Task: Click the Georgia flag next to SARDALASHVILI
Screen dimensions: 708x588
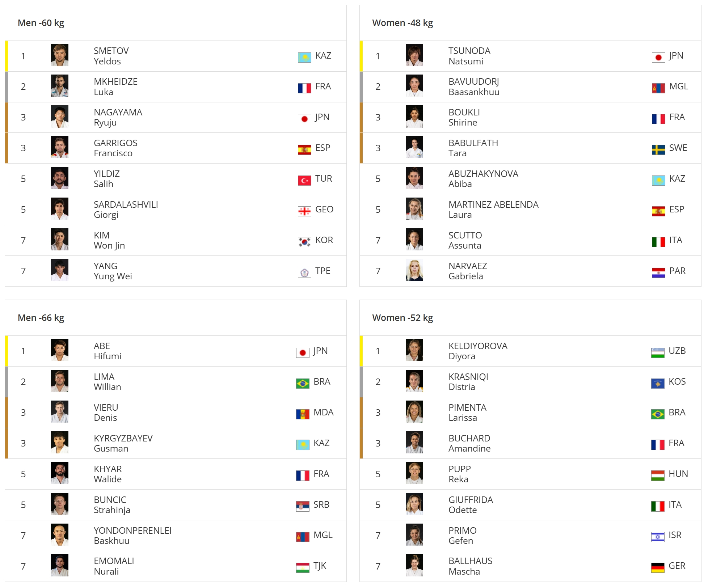Action: tap(304, 211)
